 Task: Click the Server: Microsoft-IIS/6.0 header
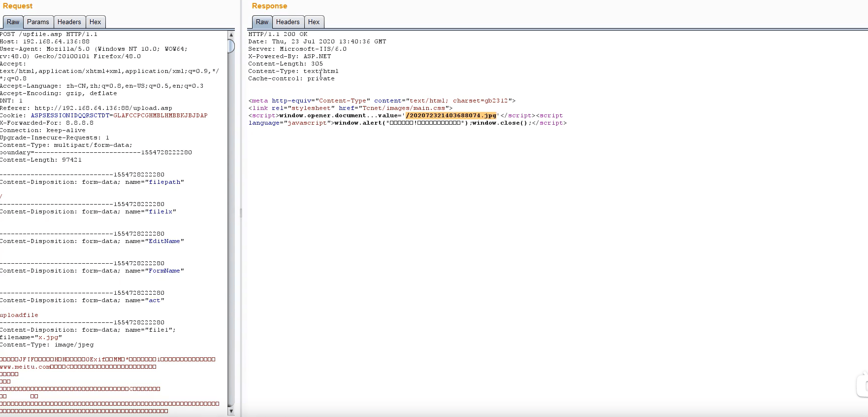coord(297,49)
